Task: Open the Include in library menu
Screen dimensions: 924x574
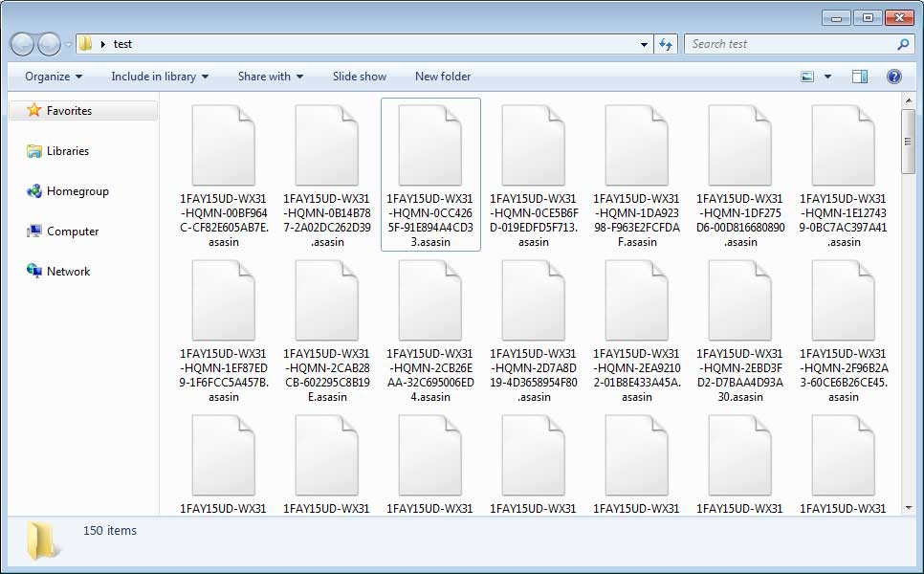Action: click(160, 77)
